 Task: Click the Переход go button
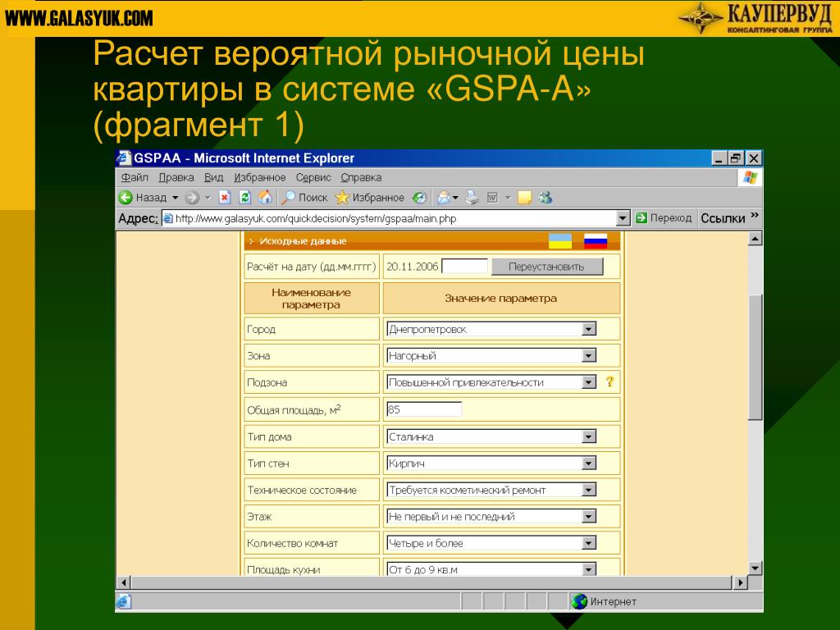coord(663,218)
